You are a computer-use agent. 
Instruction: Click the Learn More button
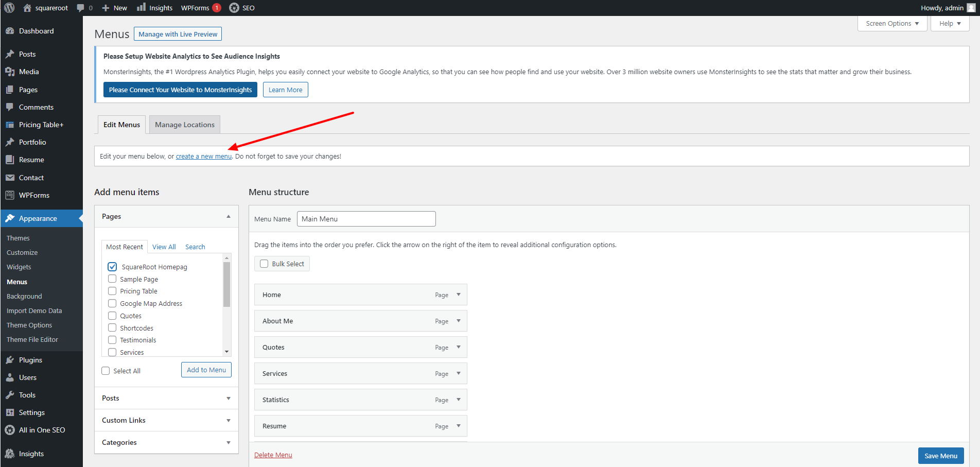click(286, 90)
